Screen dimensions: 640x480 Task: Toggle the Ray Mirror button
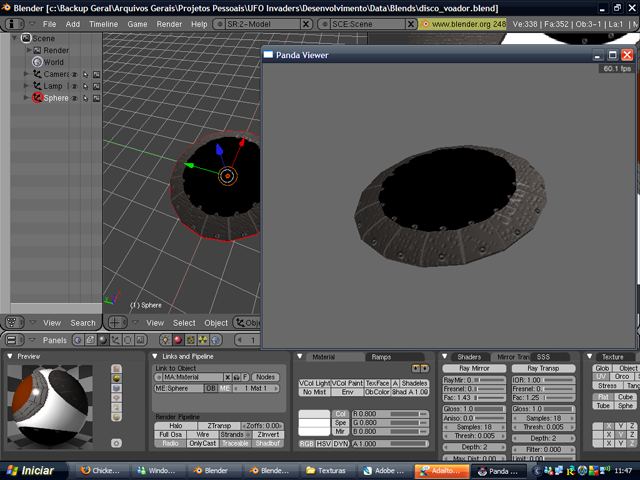coord(474,369)
